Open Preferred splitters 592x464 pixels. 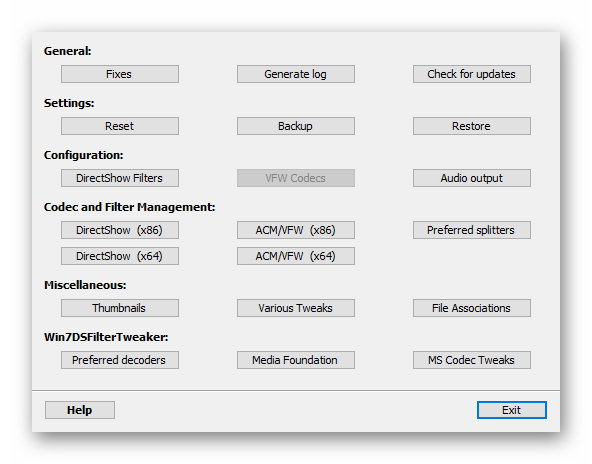pos(472,230)
